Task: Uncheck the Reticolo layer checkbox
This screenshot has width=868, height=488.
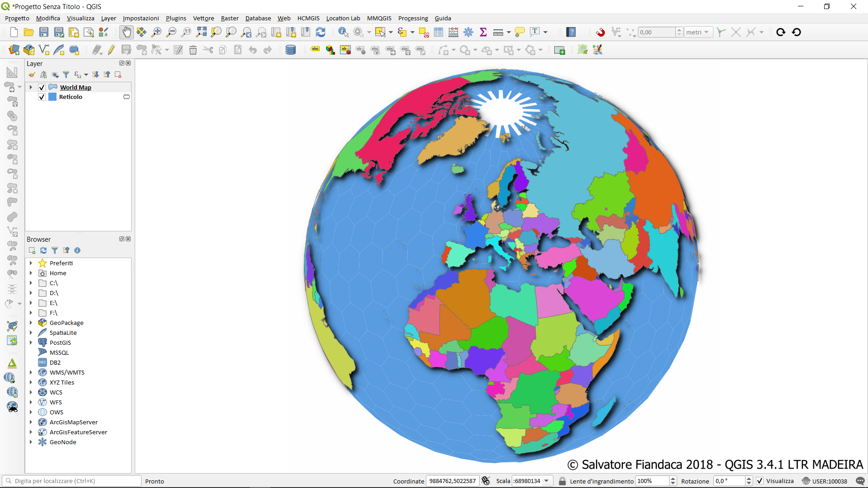Action: click(42, 97)
